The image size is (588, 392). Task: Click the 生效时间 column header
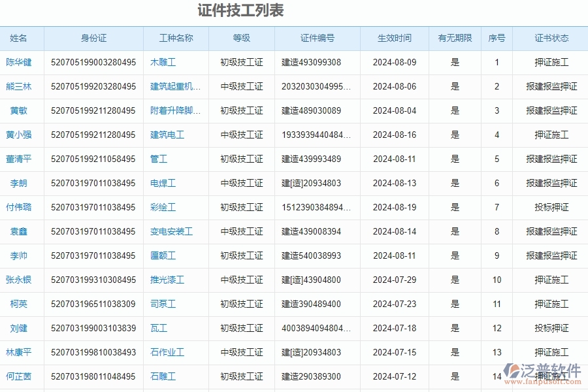point(393,38)
